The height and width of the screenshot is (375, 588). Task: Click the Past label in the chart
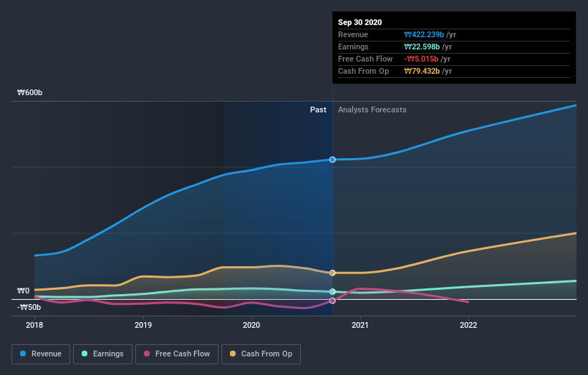[318, 109]
